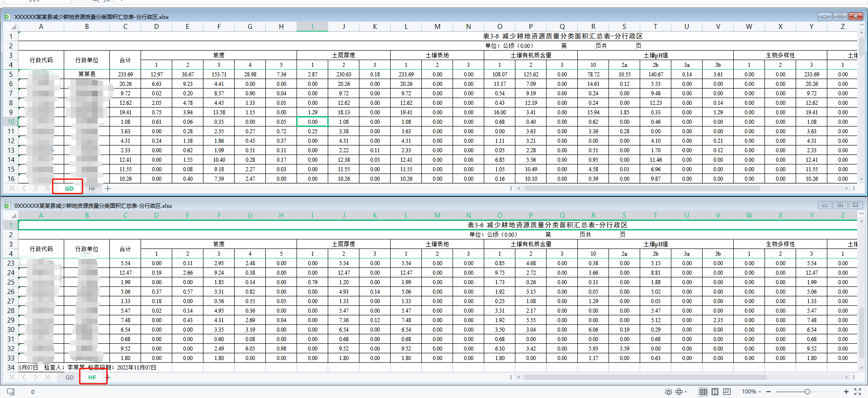Screen dimensions: 868x398
Task: Select row 1 header in the bottom window
Action: [x=11, y=225]
